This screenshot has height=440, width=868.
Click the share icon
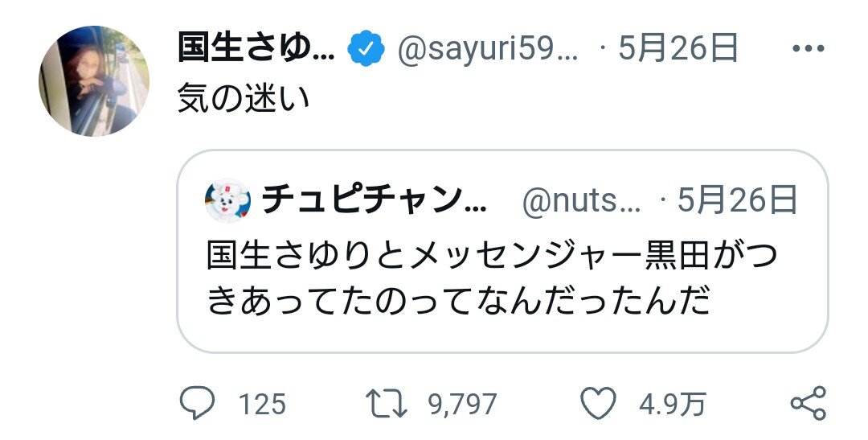(x=808, y=402)
